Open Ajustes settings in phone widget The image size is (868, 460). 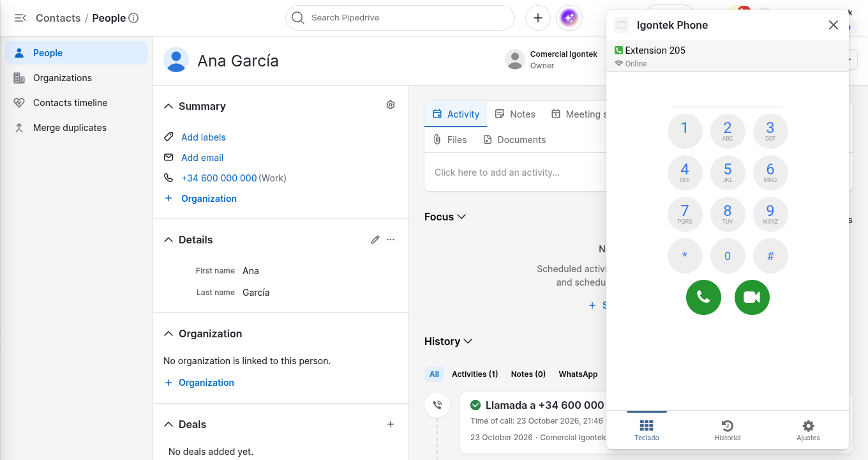[808, 431]
